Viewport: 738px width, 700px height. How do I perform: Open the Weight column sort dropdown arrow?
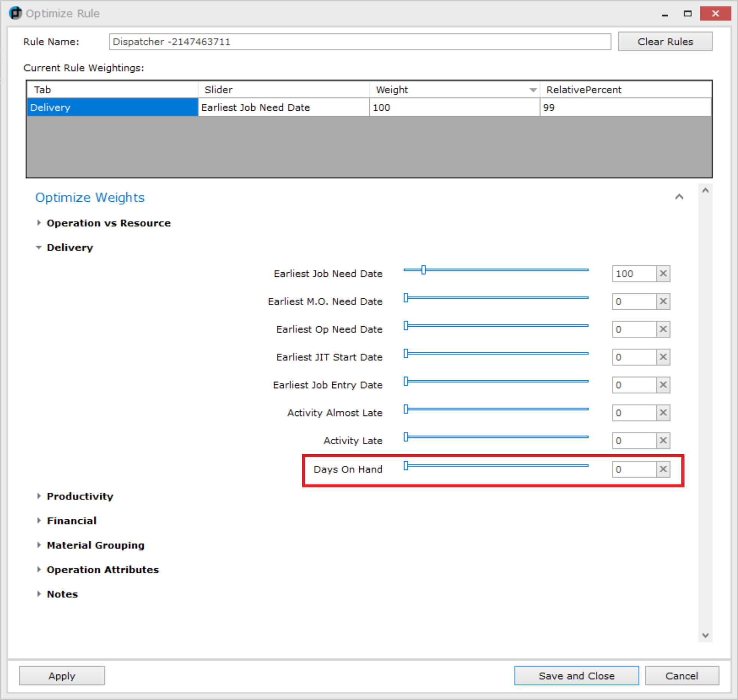click(532, 90)
